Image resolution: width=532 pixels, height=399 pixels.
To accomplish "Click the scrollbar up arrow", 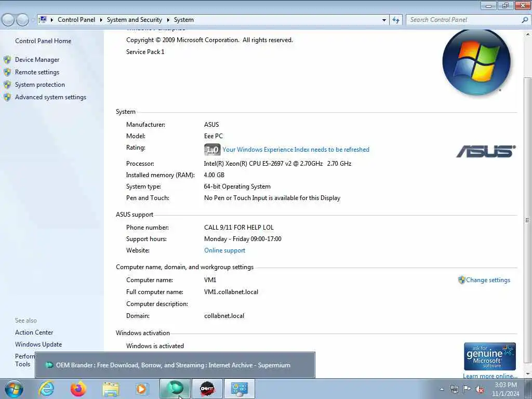I will tap(528, 34).
